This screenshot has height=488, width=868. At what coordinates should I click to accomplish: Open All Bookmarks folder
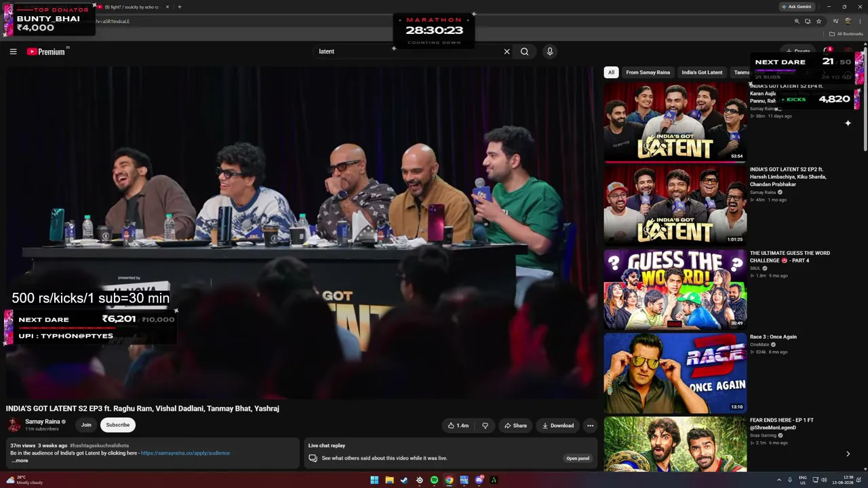846,34
